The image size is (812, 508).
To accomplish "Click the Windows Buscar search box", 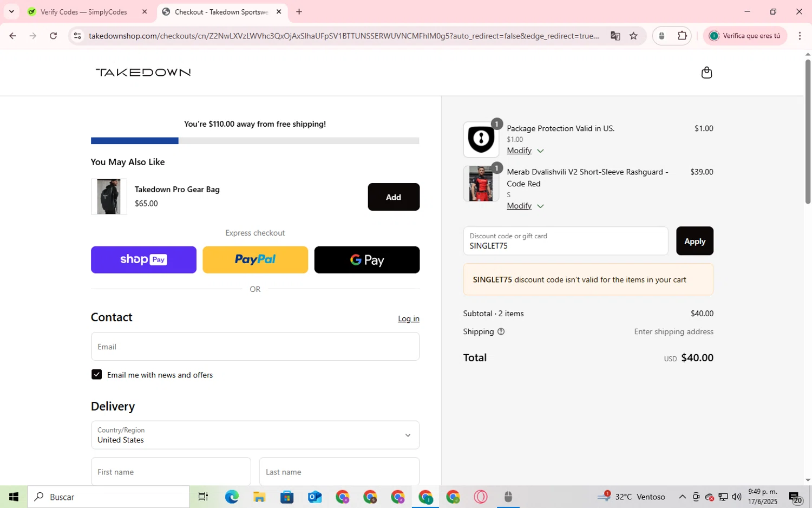I will (109, 497).
